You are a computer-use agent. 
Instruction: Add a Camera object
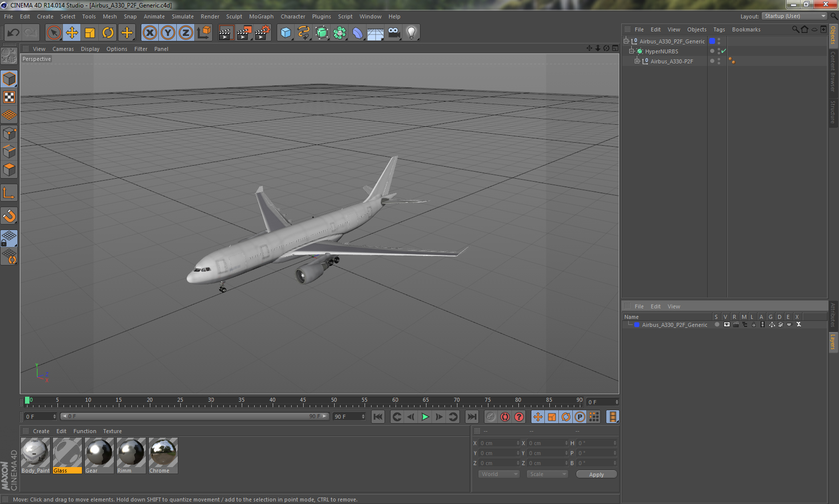pyautogui.click(x=394, y=33)
